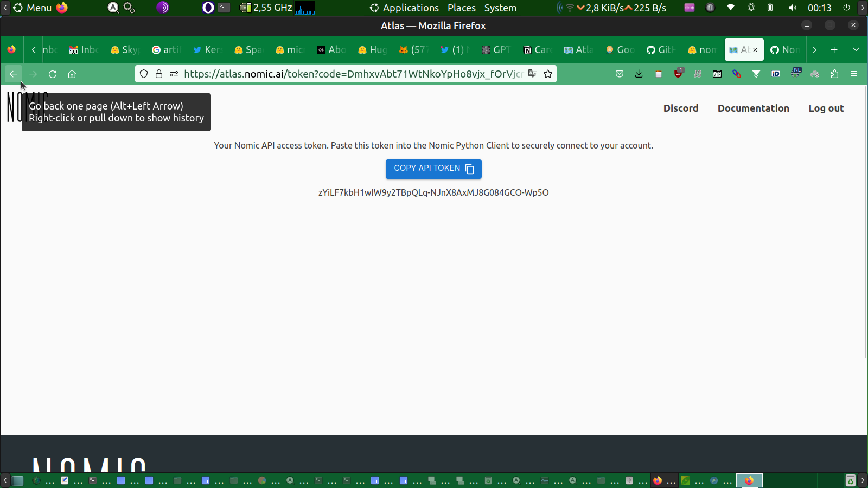Click the API token string text
Screen dimensions: 868x488
433,192
